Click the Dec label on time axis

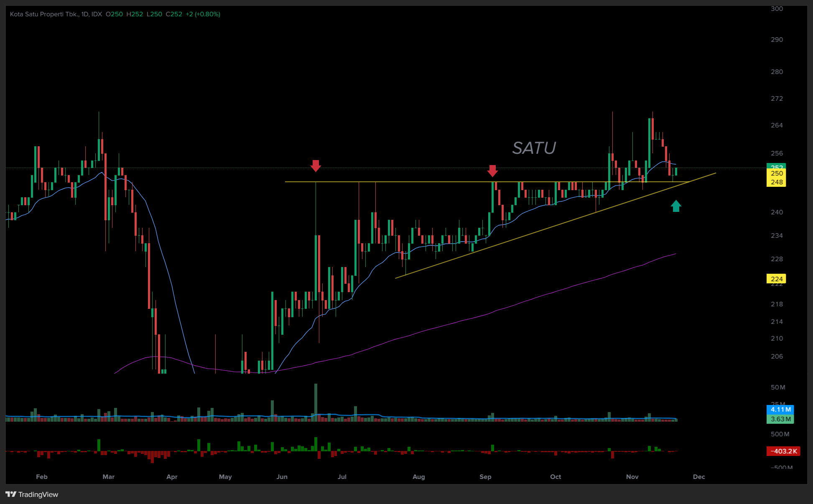(698, 477)
